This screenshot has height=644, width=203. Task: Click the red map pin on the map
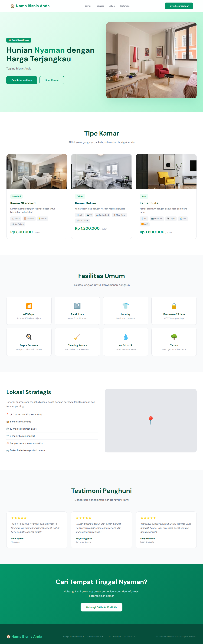click(x=151, y=420)
